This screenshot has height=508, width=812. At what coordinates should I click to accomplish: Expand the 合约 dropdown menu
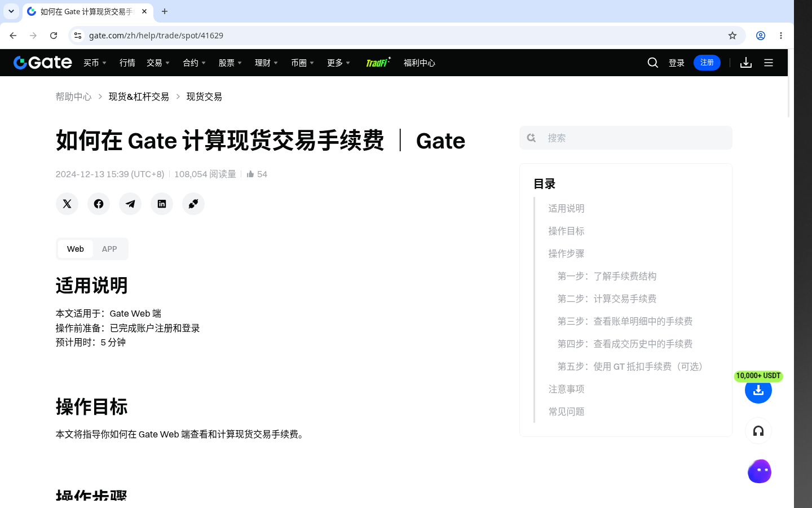coord(195,63)
